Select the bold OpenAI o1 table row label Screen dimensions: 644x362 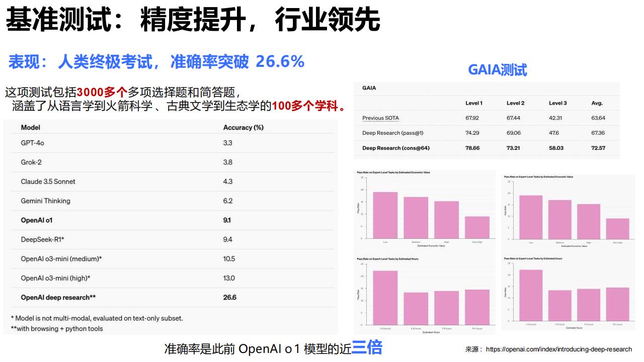pos(37,220)
